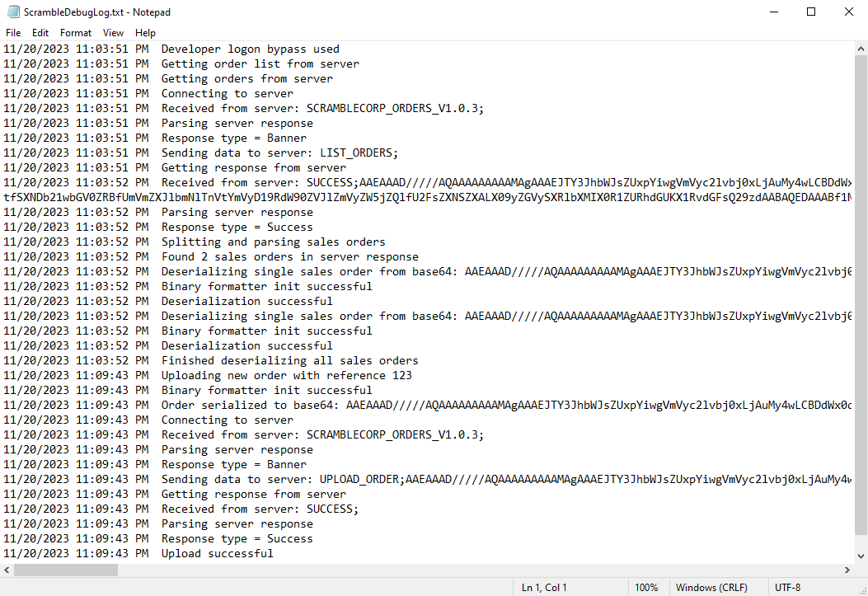This screenshot has width=868, height=596.
Task: Click the vertical scrollbar down arrow
Action: click(861, 556)
